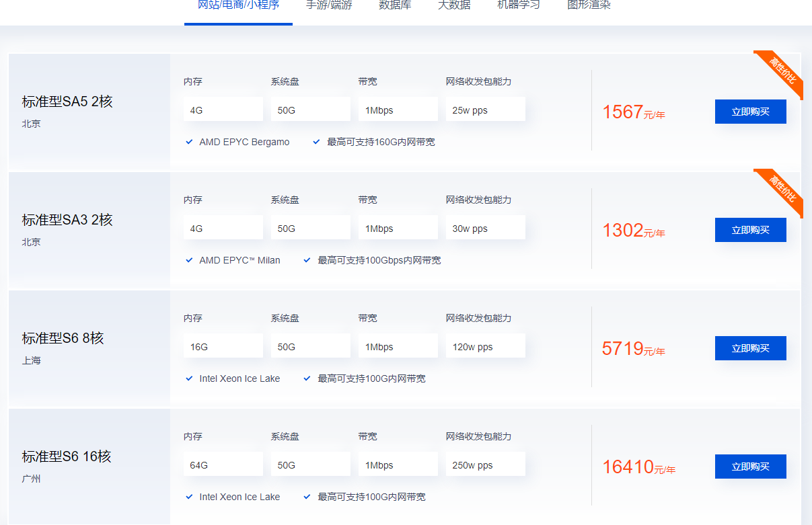Viewport: 812px width, 525px height.
Task: Open the 大数据 tab
Action: tap(454, 5)
